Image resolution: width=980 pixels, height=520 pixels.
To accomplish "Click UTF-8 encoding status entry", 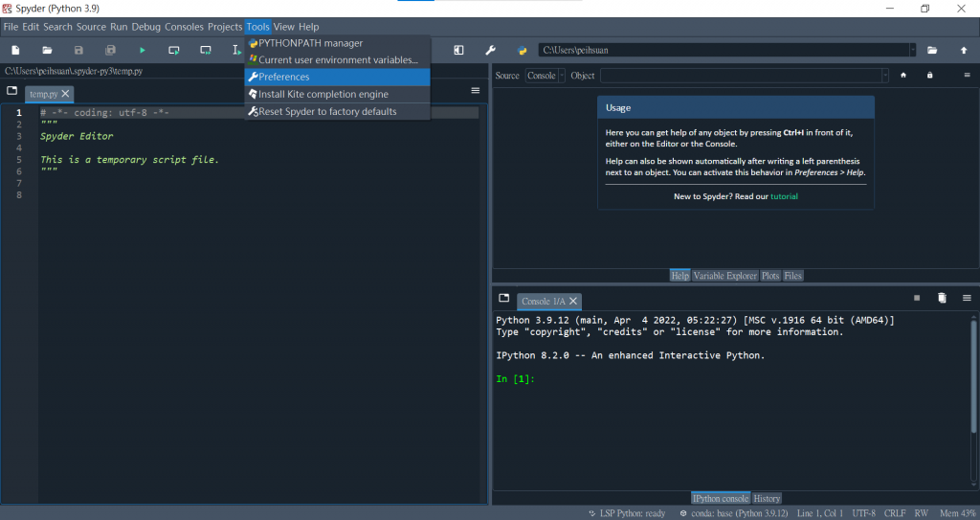I will (x=864, y=513).
